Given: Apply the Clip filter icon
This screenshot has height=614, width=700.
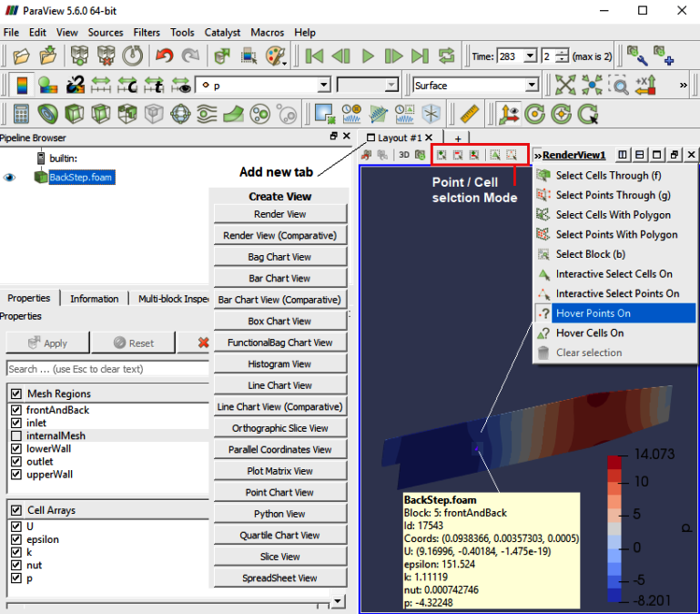Looking at the screenshot, I should [74, 114].
